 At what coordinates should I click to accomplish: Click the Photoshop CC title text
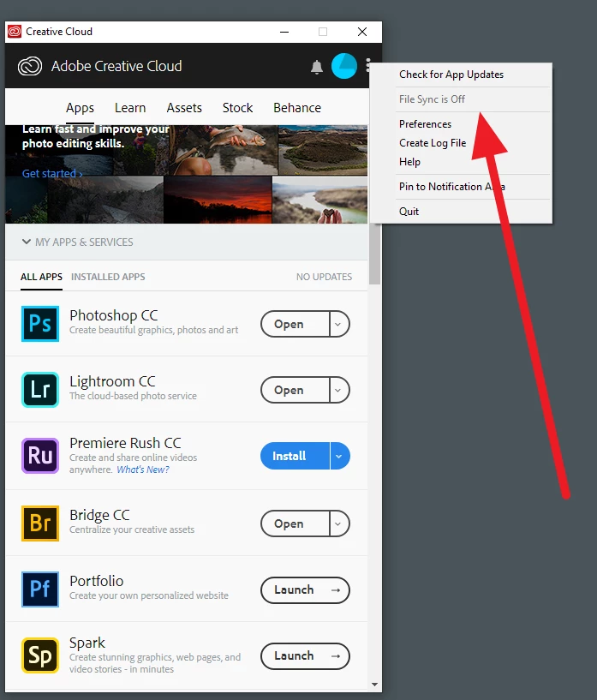[x=114, y=315]
